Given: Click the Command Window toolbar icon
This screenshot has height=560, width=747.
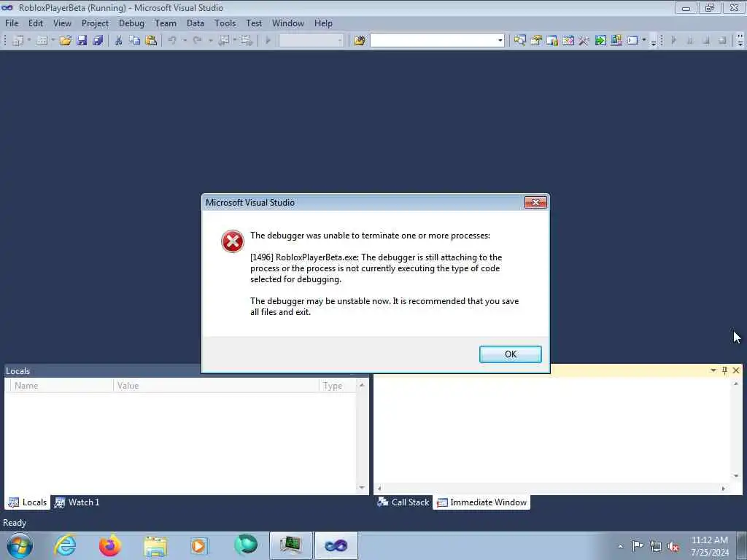Looking at the screenshot, I should tap(632, 41).
